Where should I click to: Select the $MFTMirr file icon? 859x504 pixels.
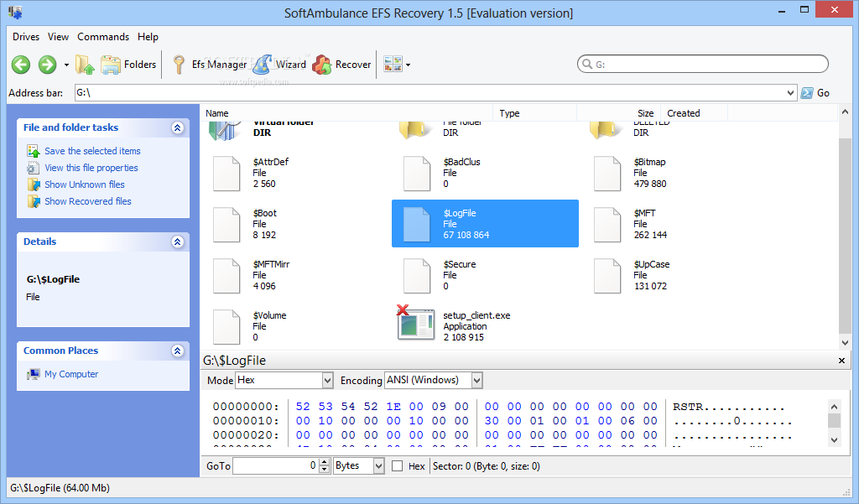click(226, 276)
